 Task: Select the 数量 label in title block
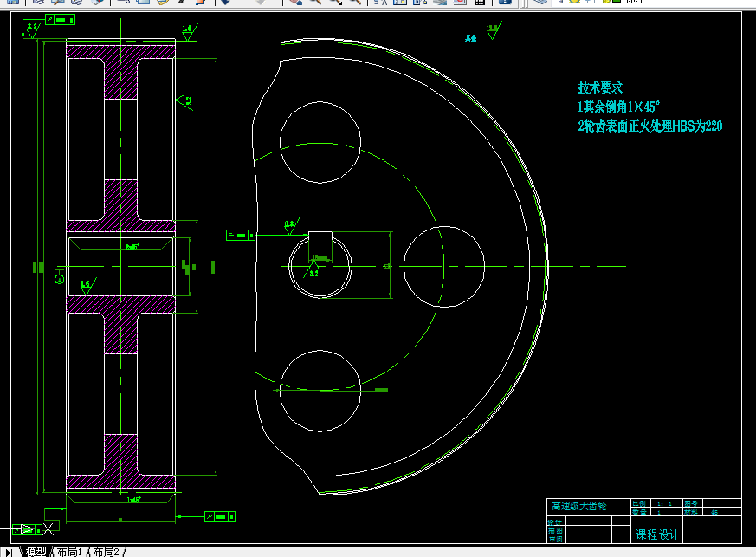[639, 512]
